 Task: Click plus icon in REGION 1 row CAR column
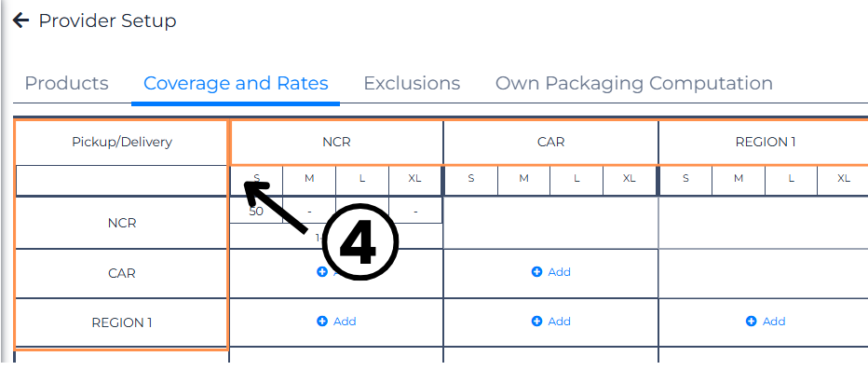pyautogui.click(x=536, y=322)
